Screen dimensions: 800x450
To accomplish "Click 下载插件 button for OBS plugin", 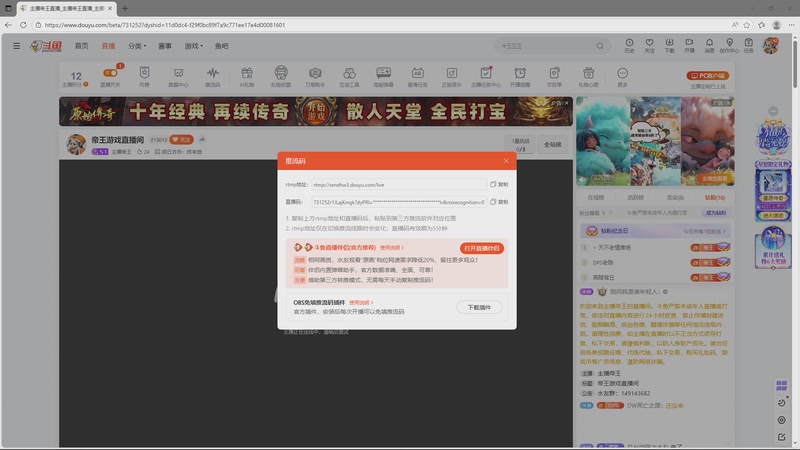I will [479, 307].
